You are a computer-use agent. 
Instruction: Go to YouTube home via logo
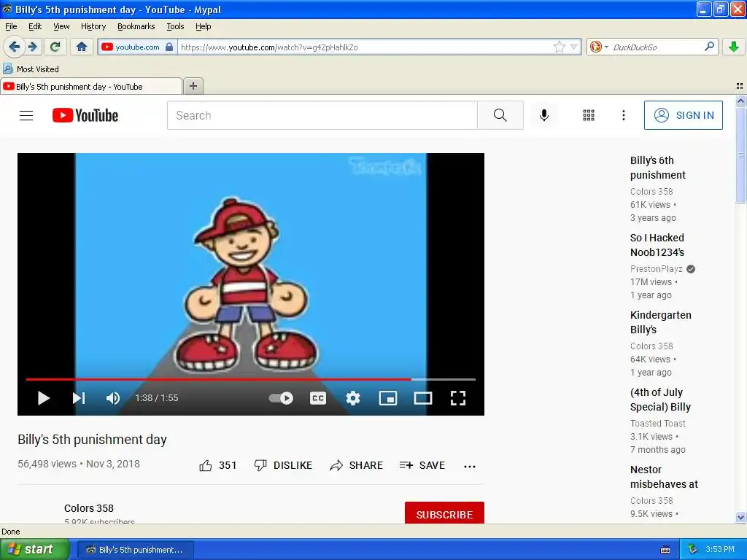[x=85, y=115]
